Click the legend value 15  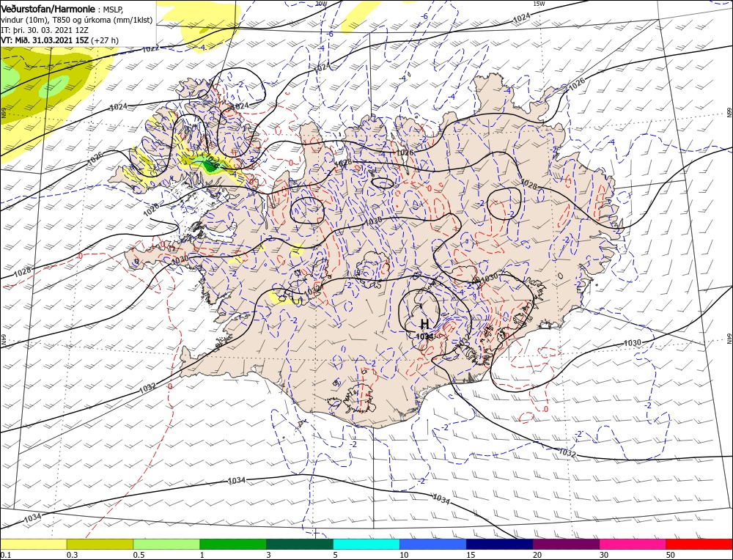click(x=471, y=555)
